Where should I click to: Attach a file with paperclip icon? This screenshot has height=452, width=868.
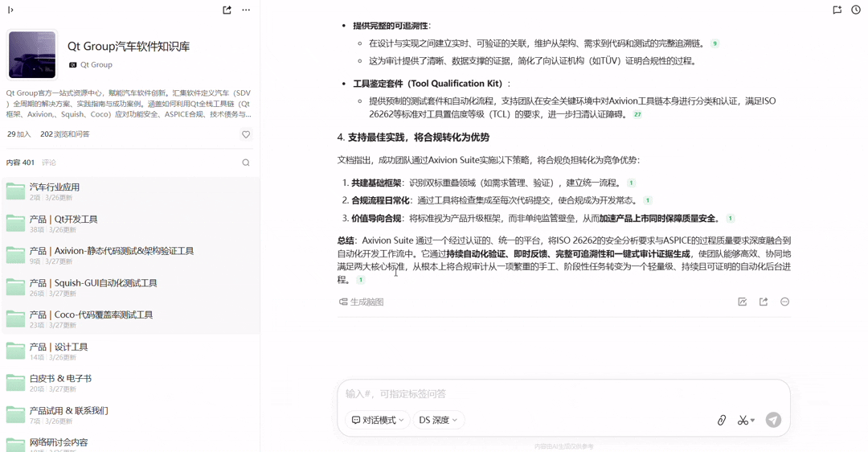[721, 421]
